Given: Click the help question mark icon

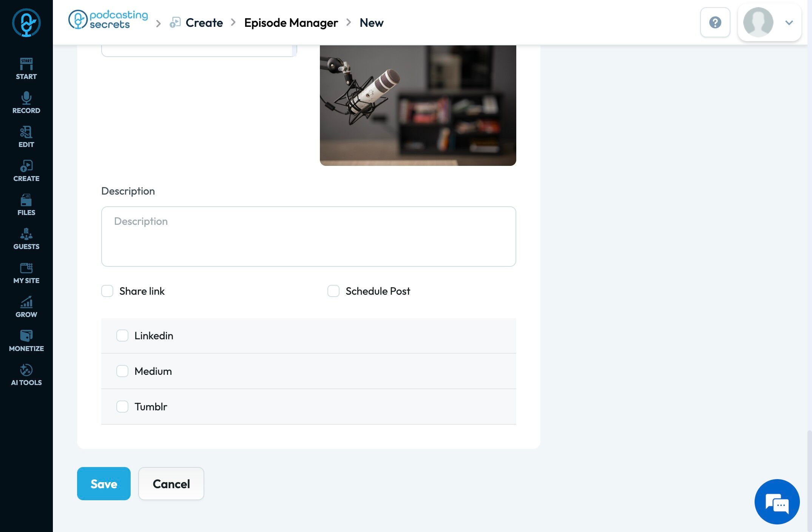Looking at the screenshot, I should point(715,22).
